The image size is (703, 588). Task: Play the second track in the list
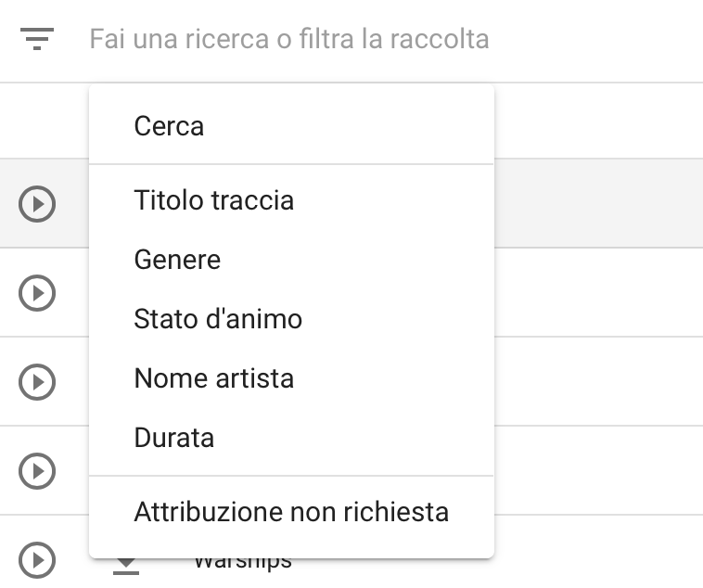tap(37, 293)
